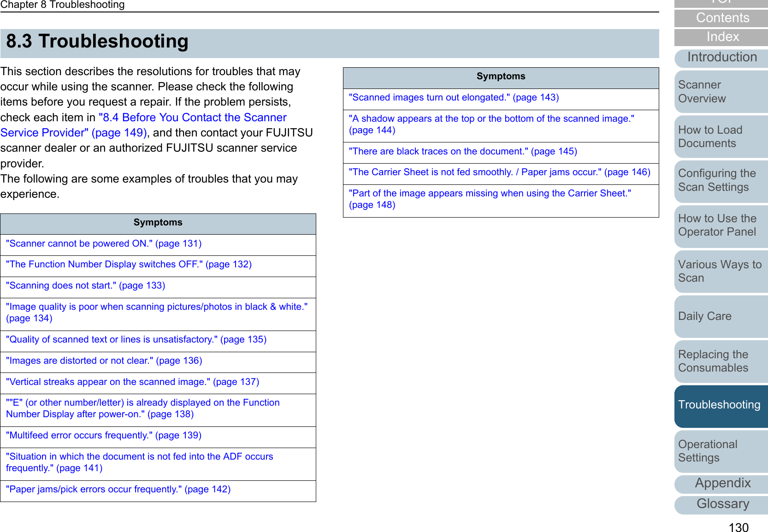Open 'Quality of scanned text or lines is unsatisfactory.' link
Image resolution: width=768 pixels, height=532 pixels.
tap(136, 339)
